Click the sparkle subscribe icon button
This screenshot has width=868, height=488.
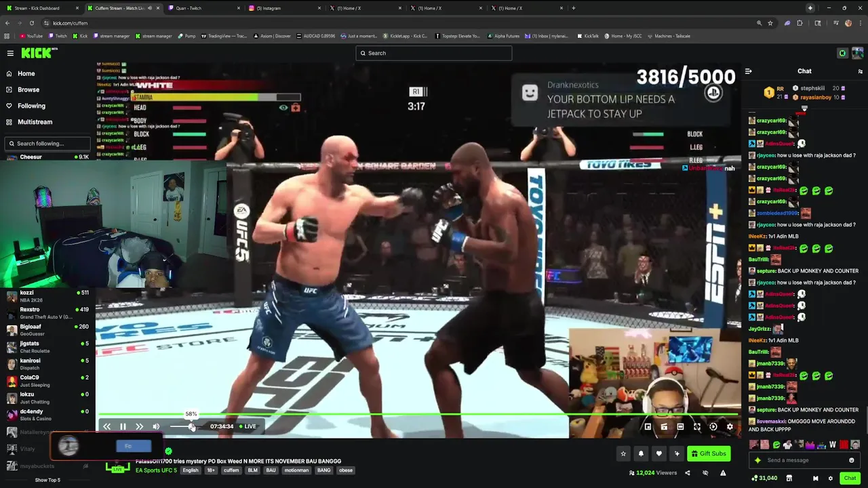[x=676, y=453]
